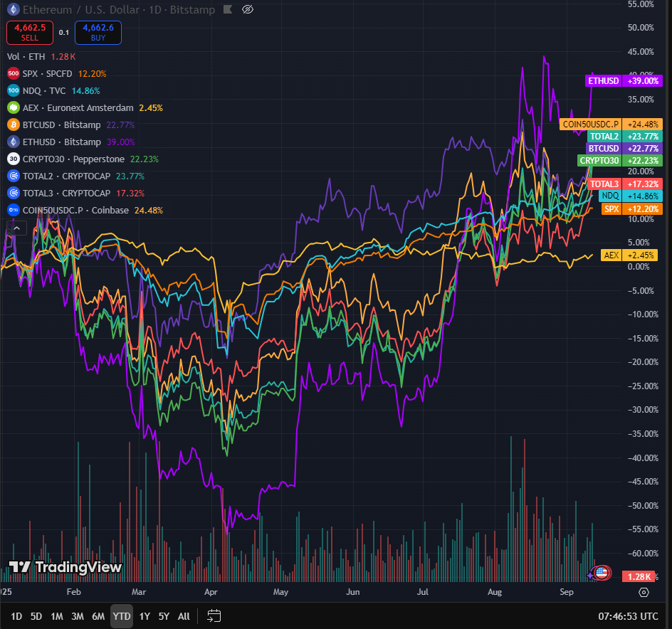Click the SPX 500 red icon
Image resolution: width=672 pixels, height=629 pixels.
click(x=14, y=73)
